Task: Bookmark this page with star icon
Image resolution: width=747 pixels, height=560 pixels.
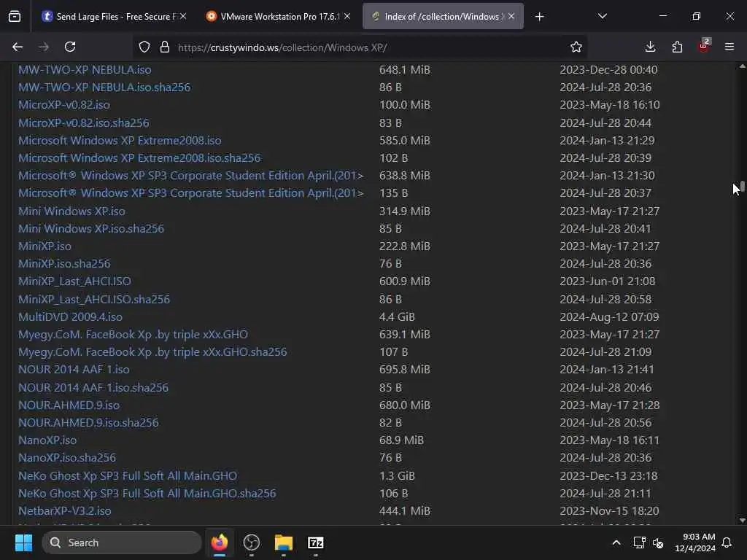Action: coord(576,47)
